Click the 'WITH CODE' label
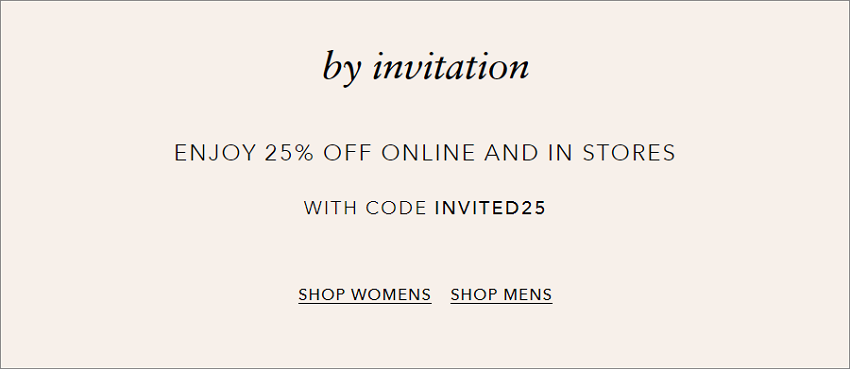The width and height of the screenshot is (850, 369). (x=365, y=208)
